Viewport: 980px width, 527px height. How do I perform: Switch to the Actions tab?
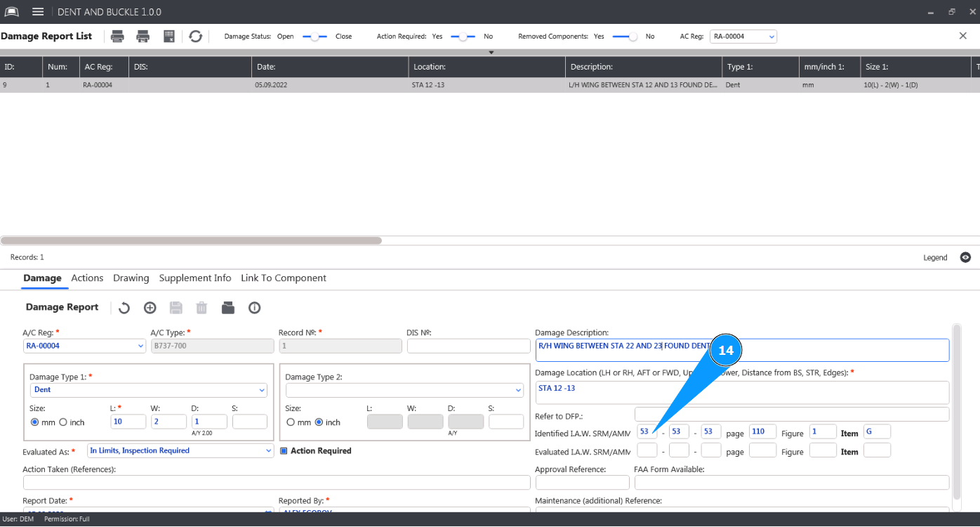point(87,278)
